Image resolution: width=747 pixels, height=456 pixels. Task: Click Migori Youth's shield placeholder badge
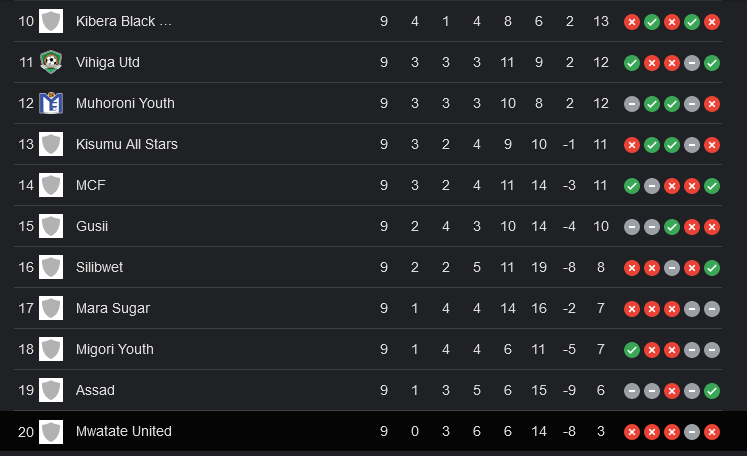click(50, 349)
